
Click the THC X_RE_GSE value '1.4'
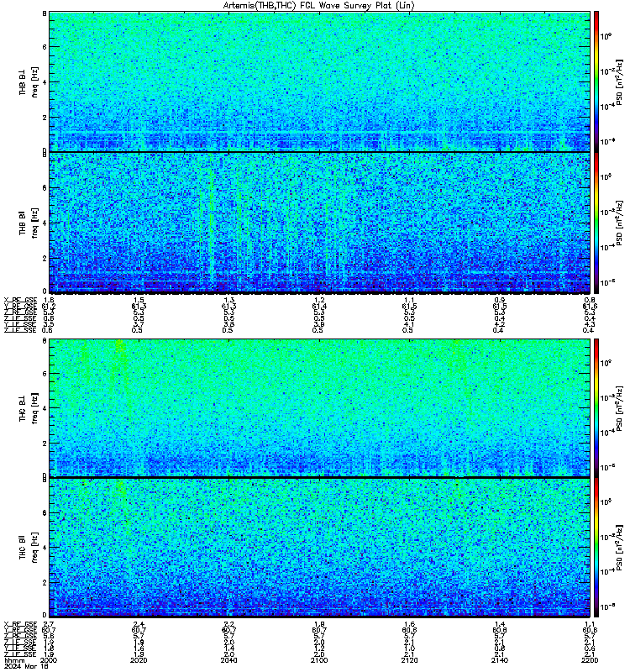[x=500, y=624]
